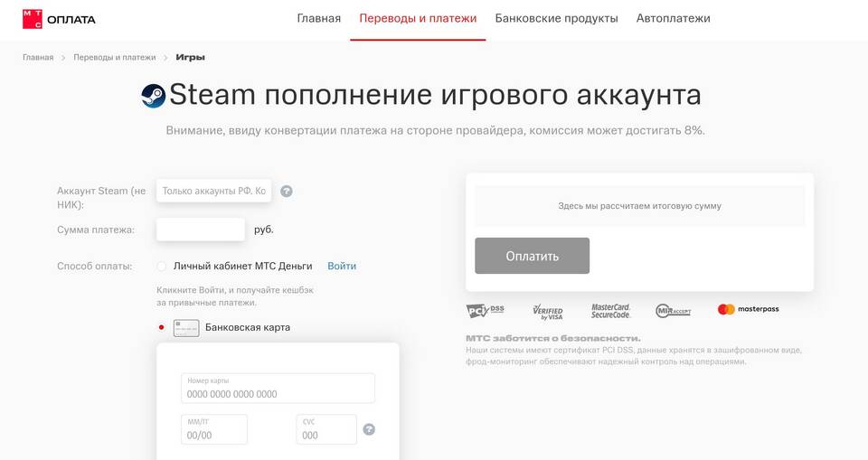Select Личный кабинет МТС Деньги payment option
This screenshot has height=460, width=868.
pos(161,267)
